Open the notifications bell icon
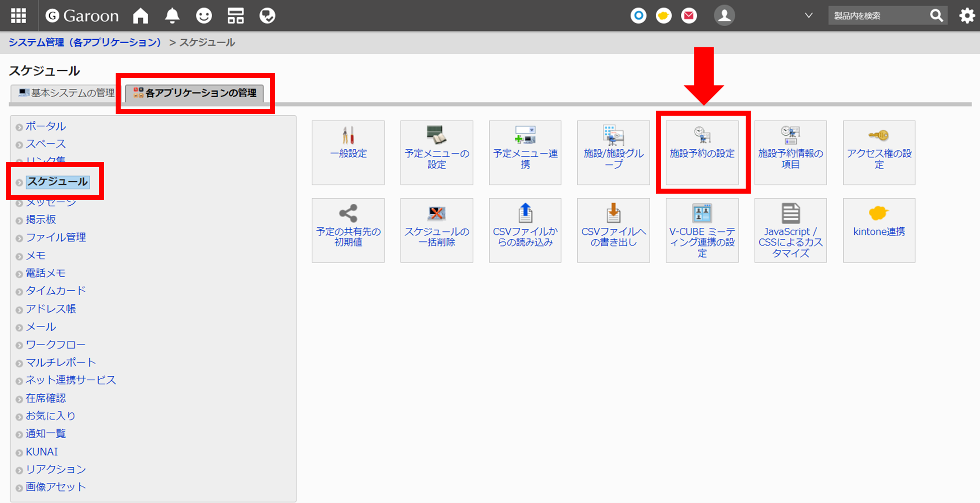980x503 pixels. 172,16
